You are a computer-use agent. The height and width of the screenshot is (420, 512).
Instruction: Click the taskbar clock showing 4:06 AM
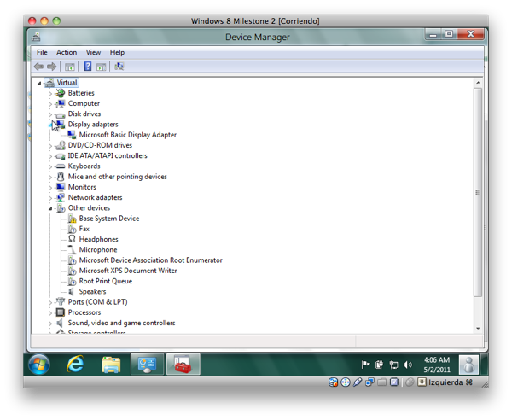tap(437, 365)
